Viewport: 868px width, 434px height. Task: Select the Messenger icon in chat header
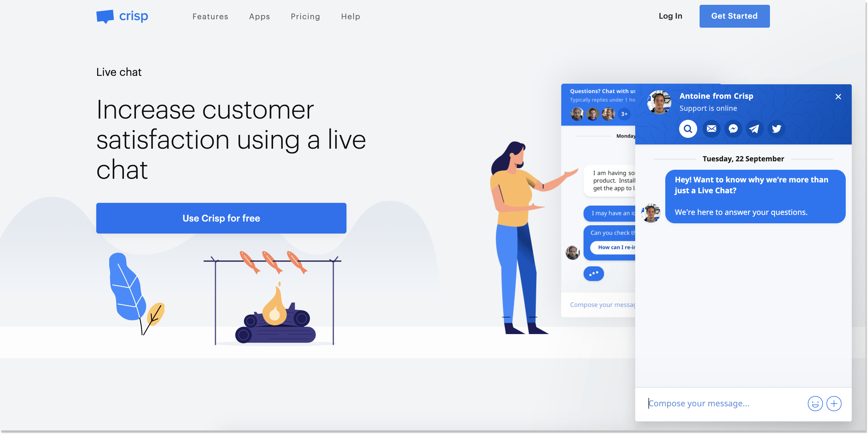point(732,128)
